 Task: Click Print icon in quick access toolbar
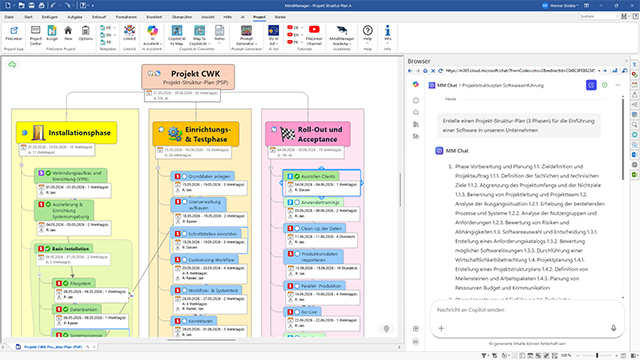coord(41,5)
